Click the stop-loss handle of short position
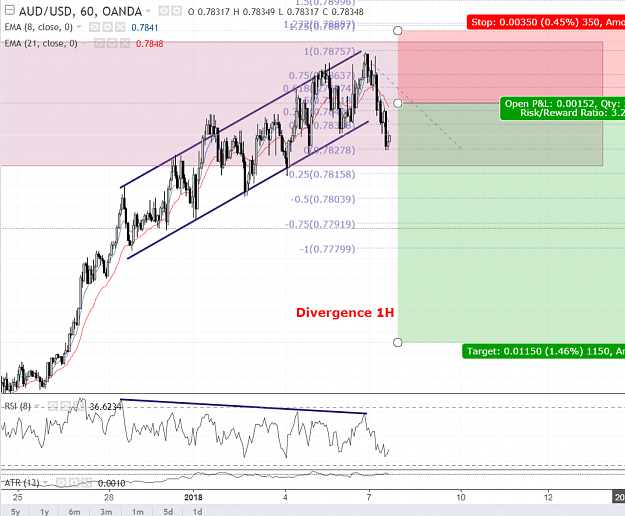625x516 pixels. point(398,31)
